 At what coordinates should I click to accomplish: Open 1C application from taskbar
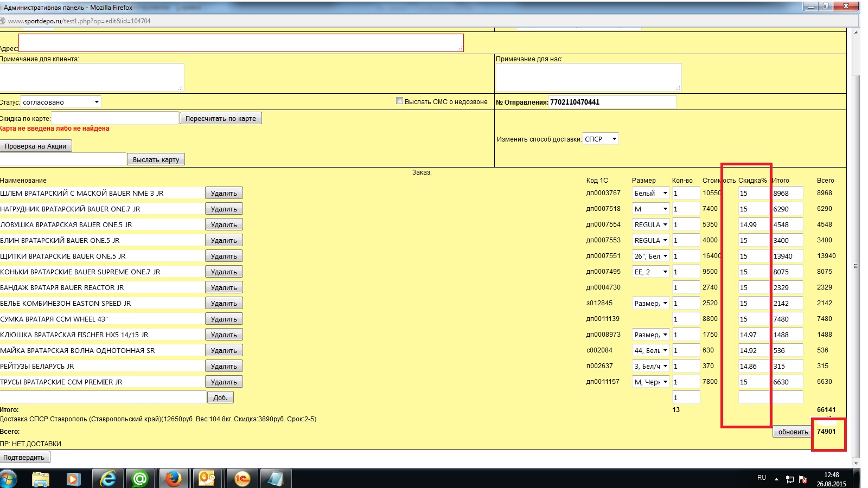point(242,479)
